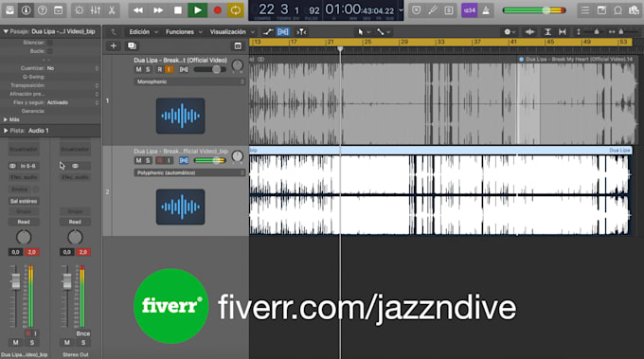The height and width of the screenshot is (359, 644).
Task: Toggle orange Input Monitoring on track 1
Action: coord(169,69)
